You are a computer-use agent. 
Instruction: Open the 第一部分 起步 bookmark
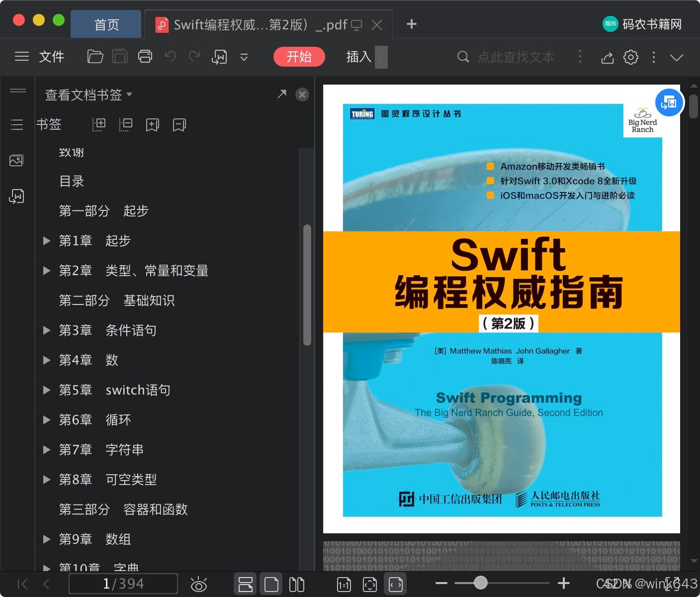tap(104, 211)
